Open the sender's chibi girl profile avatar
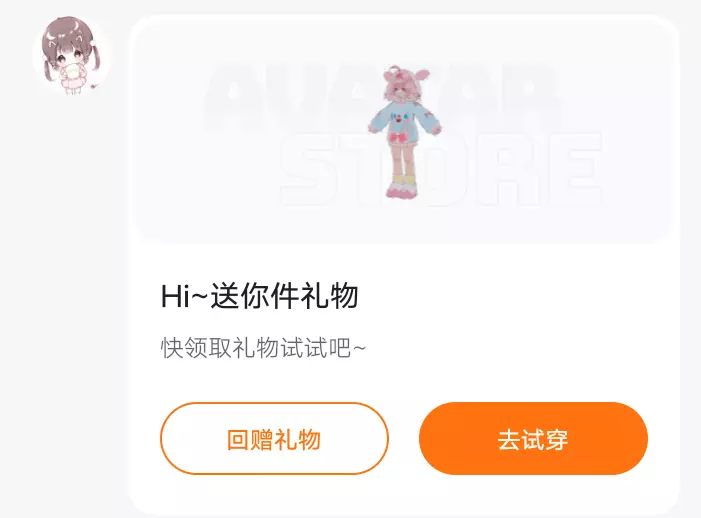 click(x=72, y=55)
